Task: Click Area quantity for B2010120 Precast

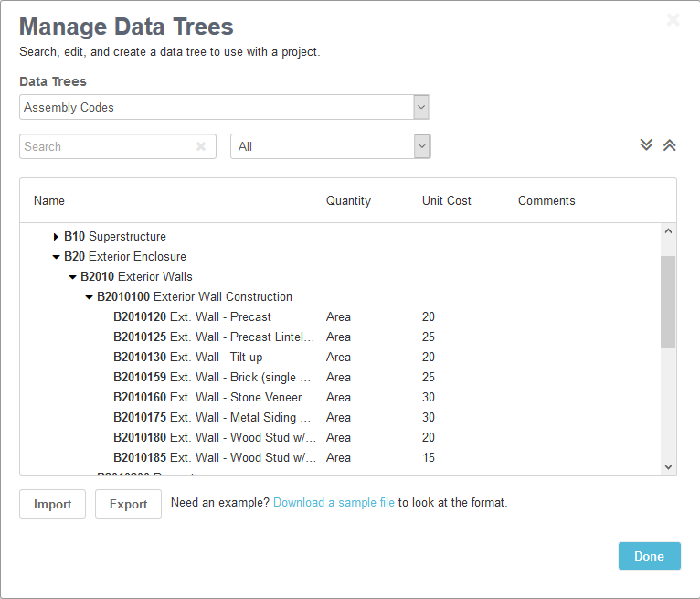Action: 338,316
